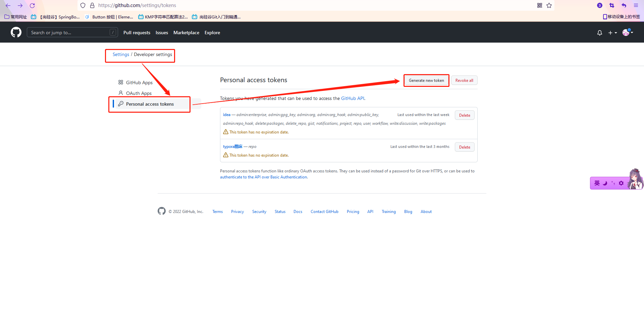The image size is (644, 326).
Task: Open Explore in header
Action: point(212,33)
